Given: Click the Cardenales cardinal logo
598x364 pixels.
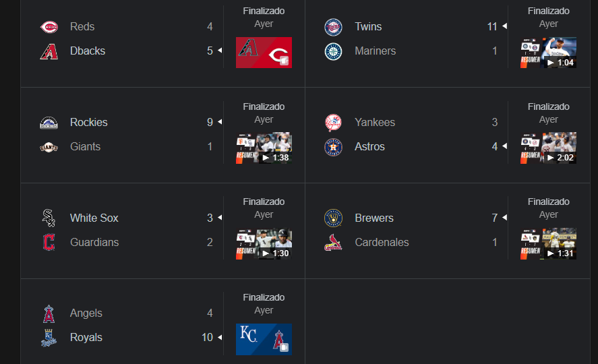Looking at the screenshot, I should (333, 243).
